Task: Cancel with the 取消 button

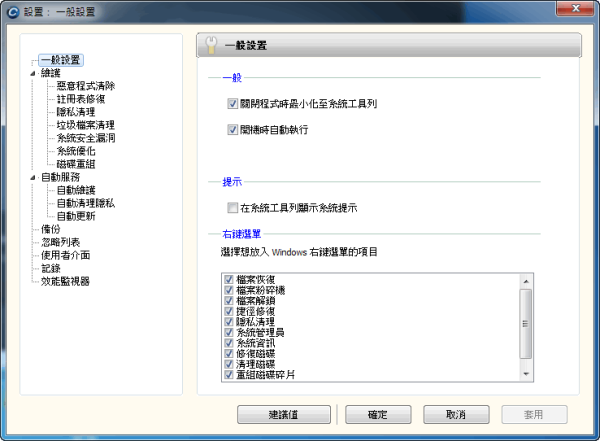Action: [456, 415]
